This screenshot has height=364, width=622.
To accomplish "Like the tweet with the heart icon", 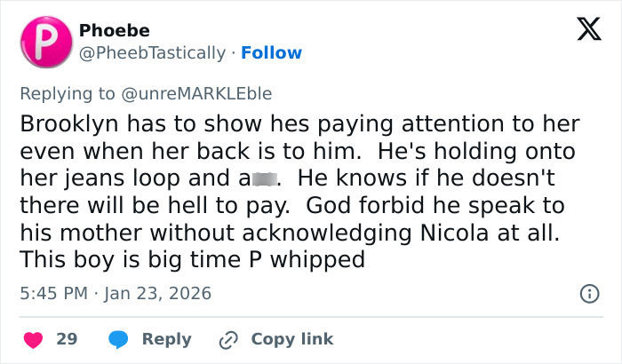I will pos(34,339).
